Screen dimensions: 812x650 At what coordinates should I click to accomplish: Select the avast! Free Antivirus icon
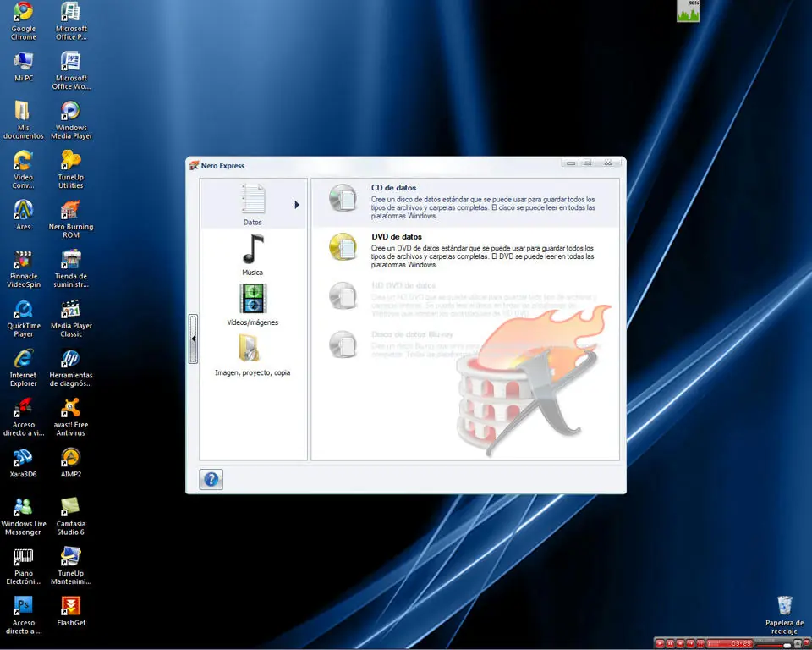[x=71, y=417]
